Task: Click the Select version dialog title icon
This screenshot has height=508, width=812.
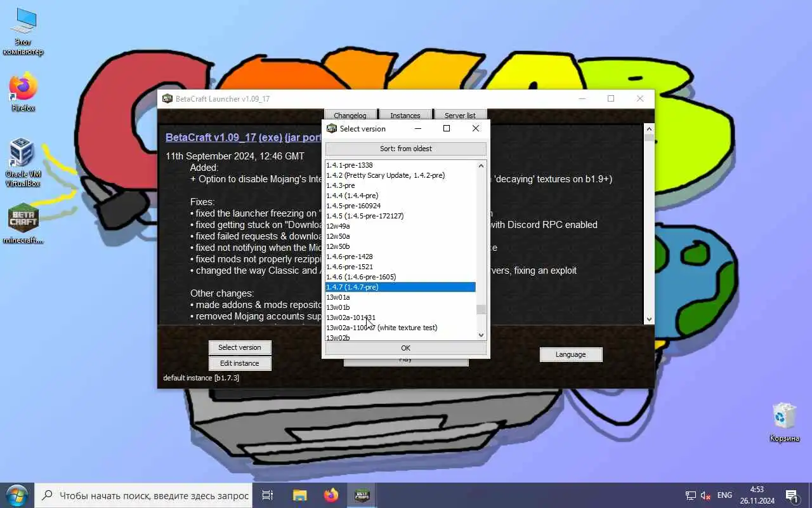Action: [x=331, y=128]
